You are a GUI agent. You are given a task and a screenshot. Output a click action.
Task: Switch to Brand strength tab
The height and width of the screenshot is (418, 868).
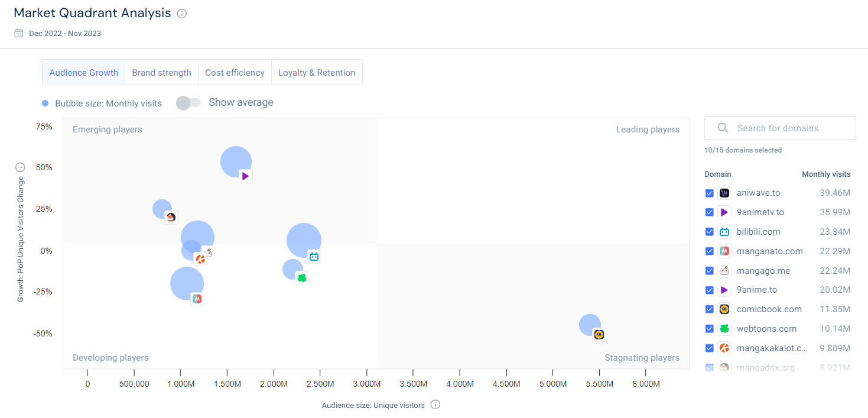pyautogui.click(x=161, y=73)
